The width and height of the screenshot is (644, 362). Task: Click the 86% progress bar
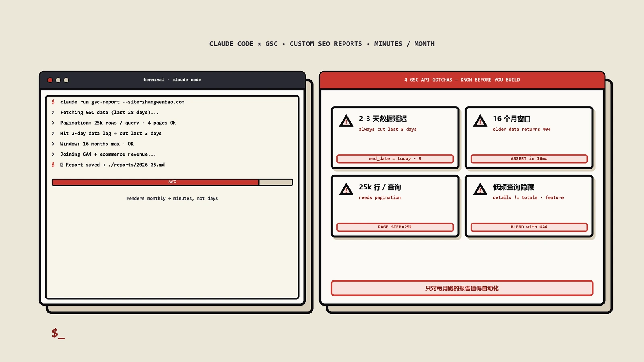(x=172, y=182)
